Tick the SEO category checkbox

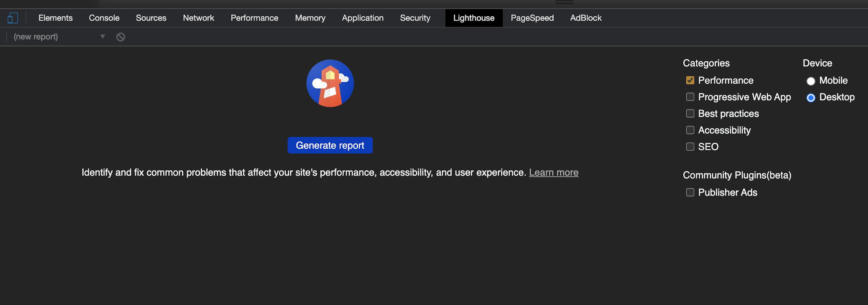[x=690, y=147]
